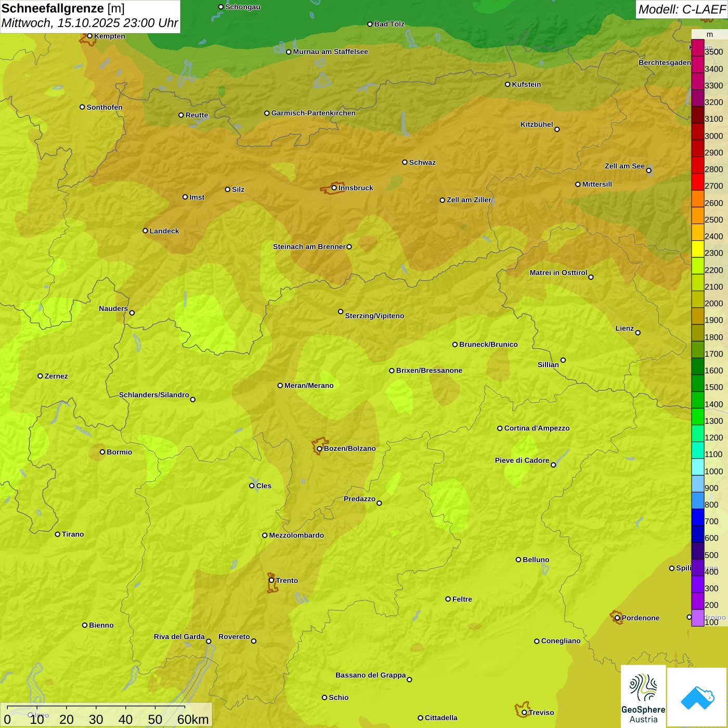This screenshot has width=728, height=728.
Task: Click the 'Conegliano' label
Action: [x=561, y=641]
